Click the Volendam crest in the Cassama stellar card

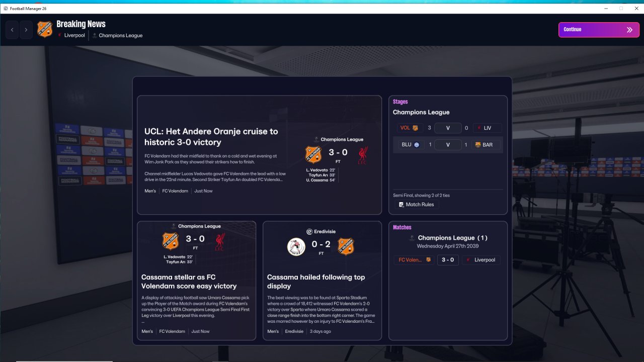(x=171, y=241)
